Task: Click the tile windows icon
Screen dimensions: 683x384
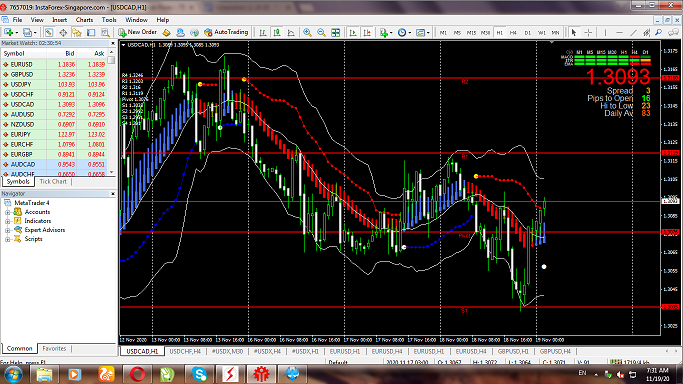Action: click(x=335, y=32)
